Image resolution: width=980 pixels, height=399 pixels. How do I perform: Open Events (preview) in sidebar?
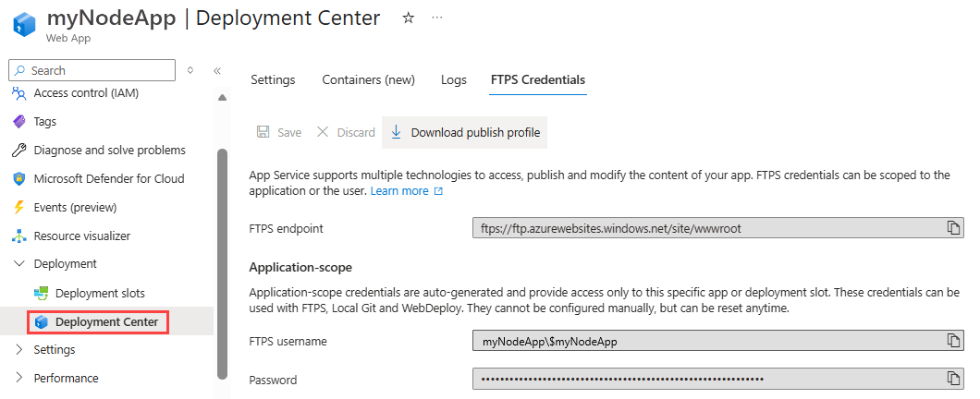pos(75,208)
